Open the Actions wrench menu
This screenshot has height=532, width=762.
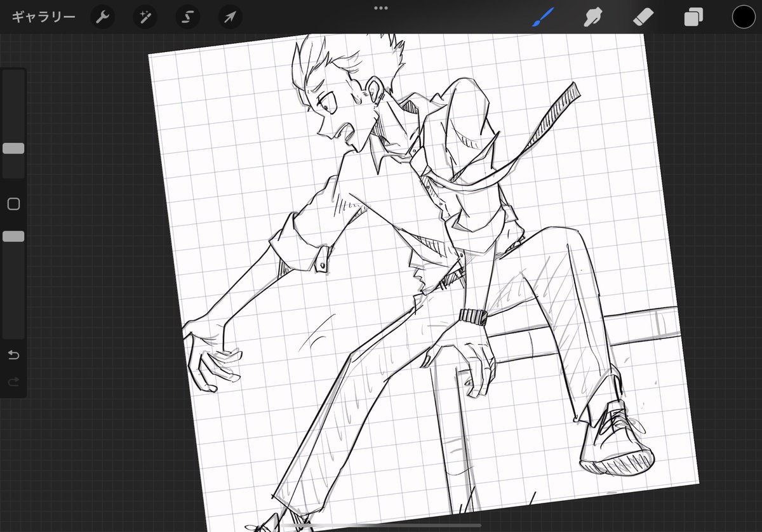pos(102,17)
